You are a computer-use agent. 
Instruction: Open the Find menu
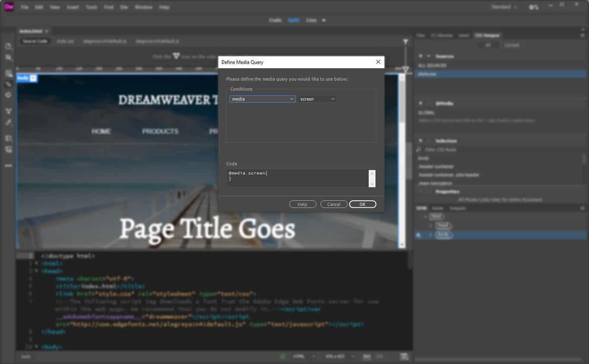pyautogui.click(x=108, y=7)
